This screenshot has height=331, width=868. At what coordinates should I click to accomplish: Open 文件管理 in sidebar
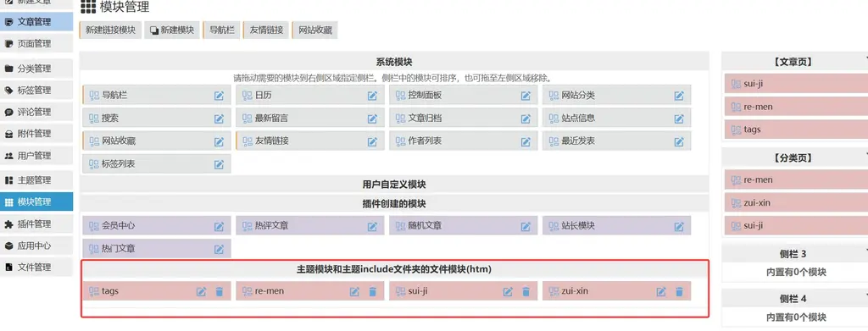36,267
